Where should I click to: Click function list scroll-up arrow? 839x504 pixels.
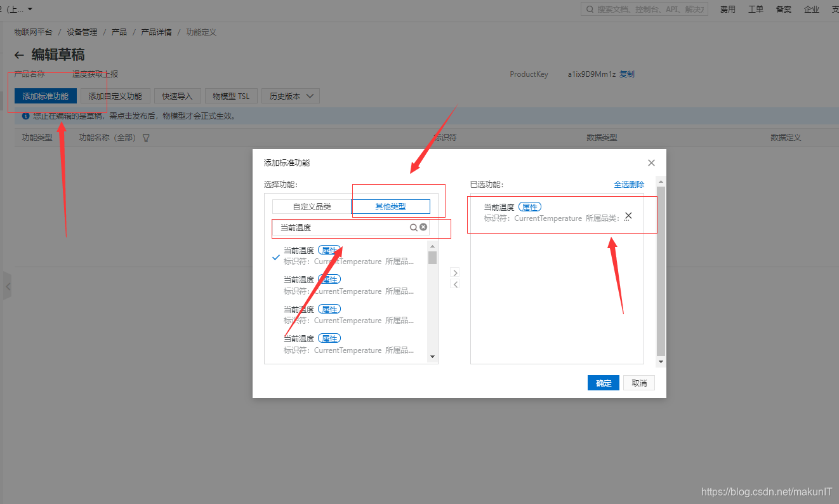pyautogui.click(x=433, y=246)
